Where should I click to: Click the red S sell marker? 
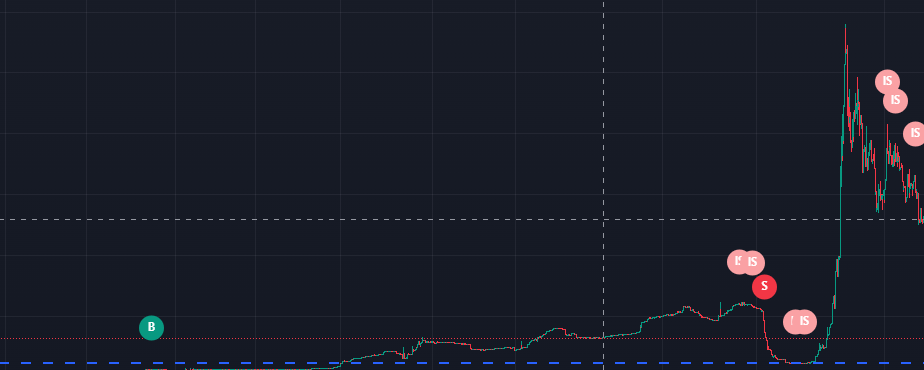[764, 287]
